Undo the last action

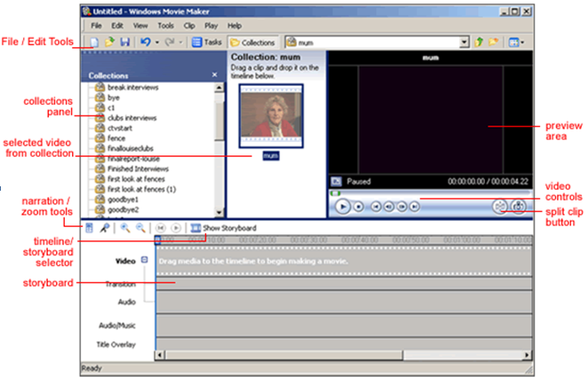146,42
